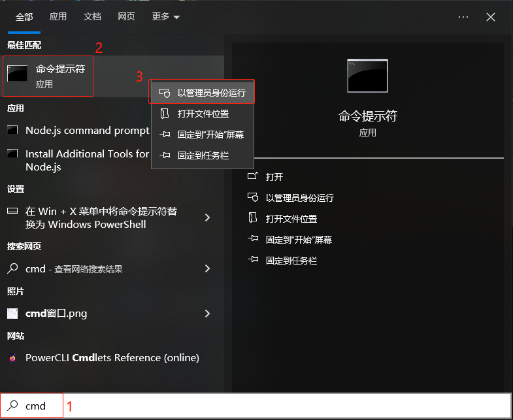Click the Install Additional Tools for Node.js icon
The image size is (513, 420).
click(x=12, y=154)
